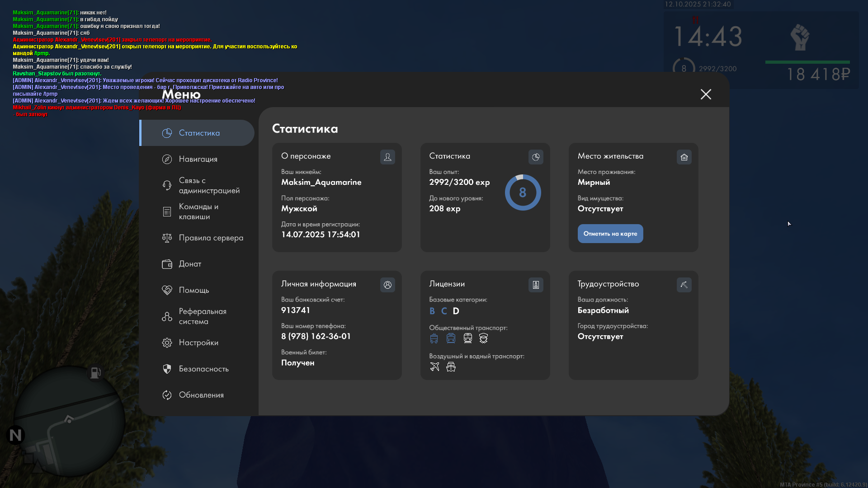Click the first bus license icon

[434, 338]
